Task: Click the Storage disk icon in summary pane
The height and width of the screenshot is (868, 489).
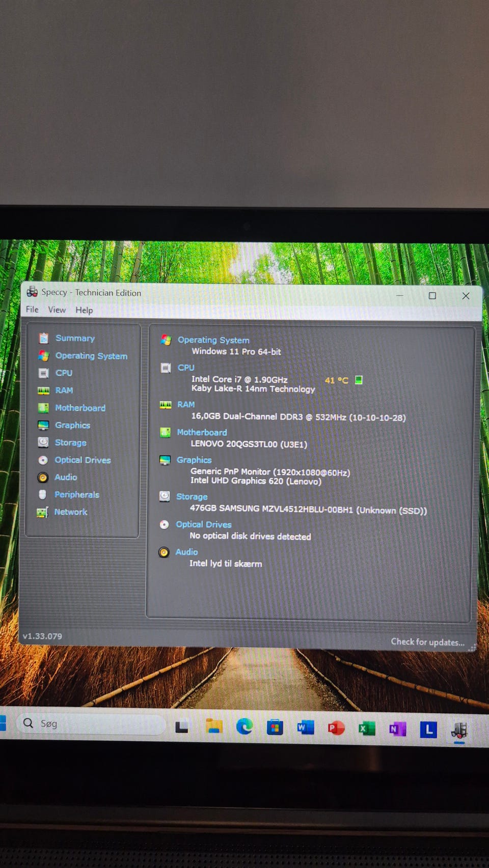Action: pos(165,496)
